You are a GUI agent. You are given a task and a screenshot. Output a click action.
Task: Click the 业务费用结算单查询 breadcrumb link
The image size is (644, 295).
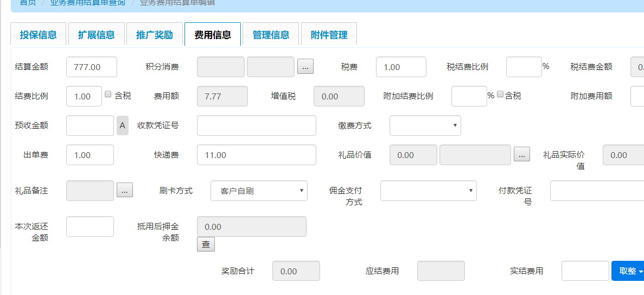(x=87, y=3)
